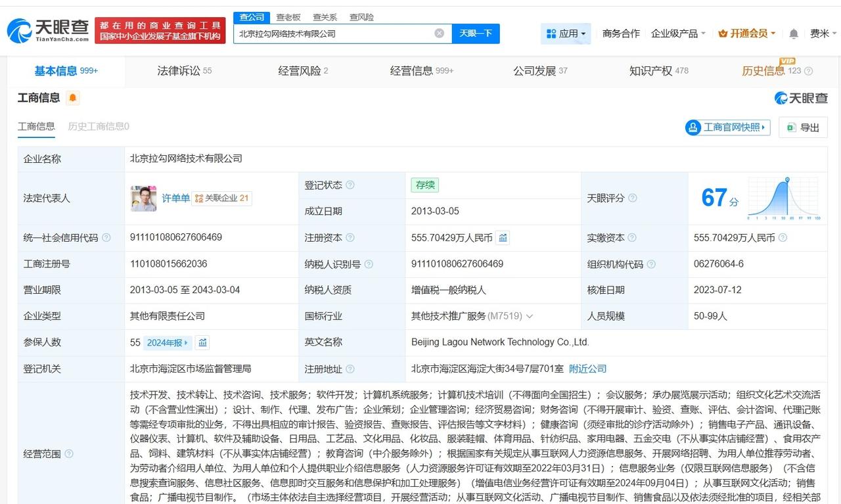The height and width of the screenshot is (504, 841).
Task: Click the 导出 export button
Action: (x=803, y=127)
